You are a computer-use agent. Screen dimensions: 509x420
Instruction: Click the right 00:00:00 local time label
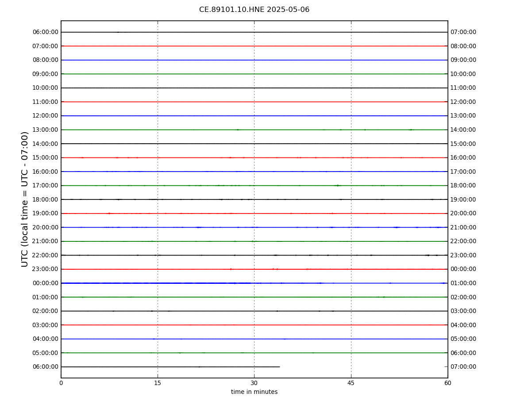coord(463,269)
